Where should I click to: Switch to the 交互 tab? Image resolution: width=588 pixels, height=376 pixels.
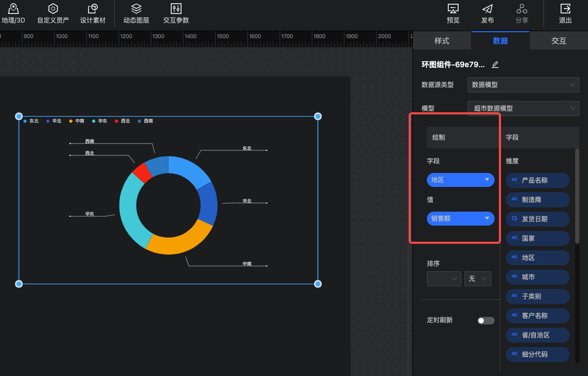[558, 41]
